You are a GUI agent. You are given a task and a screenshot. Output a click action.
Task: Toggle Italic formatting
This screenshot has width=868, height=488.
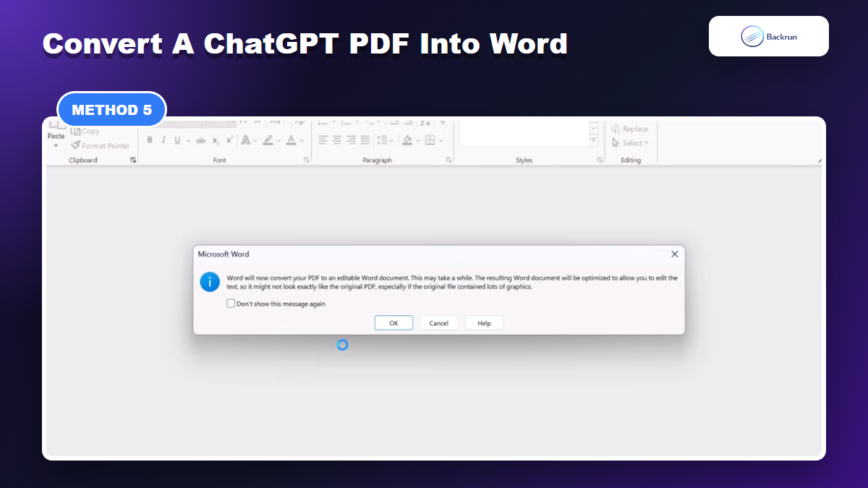pyautogui.click(x=163, y=140)
